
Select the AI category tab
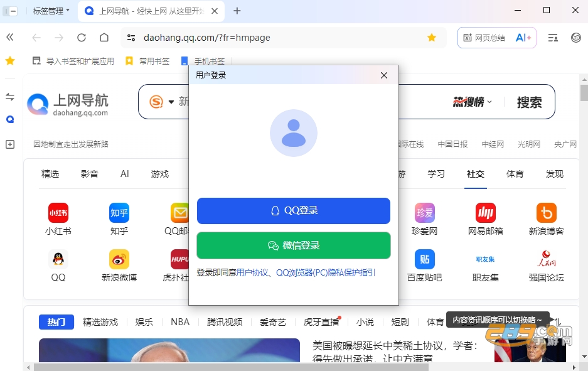(x=124, y=174)
